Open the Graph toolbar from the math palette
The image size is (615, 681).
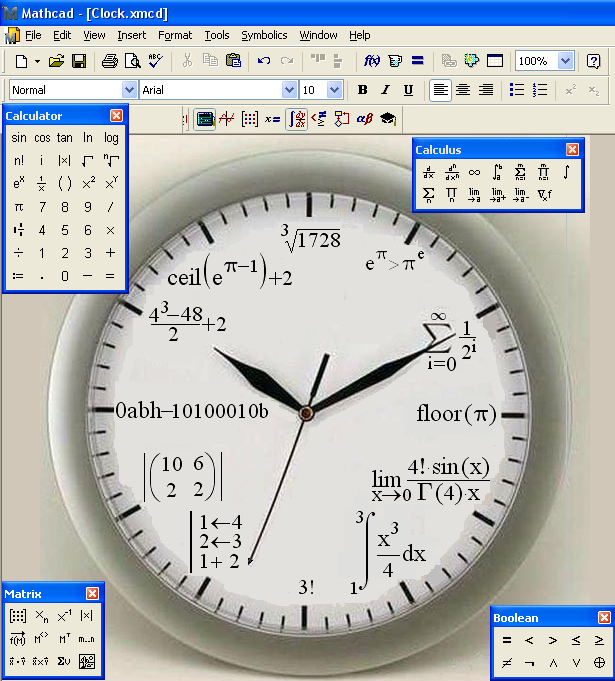227,119
